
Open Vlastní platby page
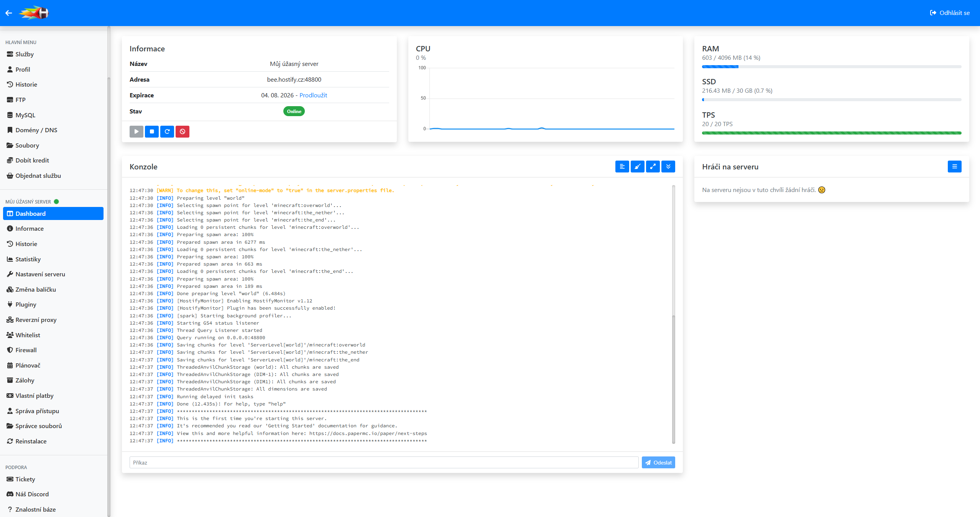coord(53,396)
